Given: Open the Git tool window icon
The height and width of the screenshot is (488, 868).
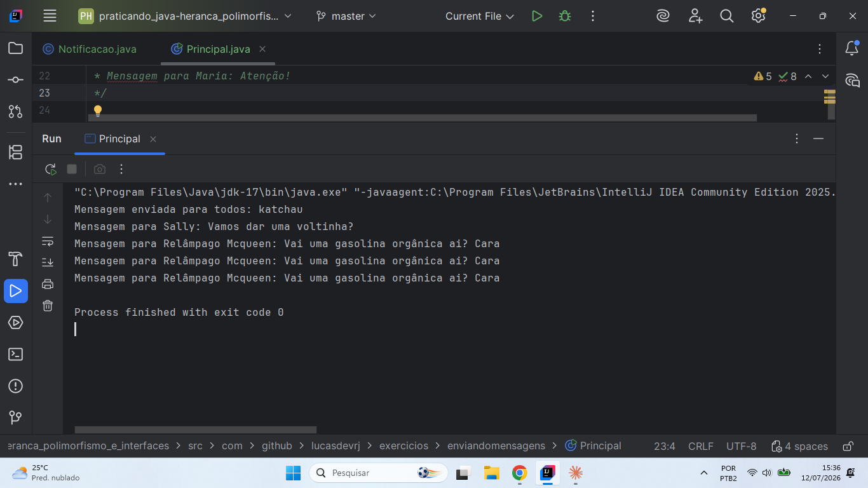Looking at the screenshot, I should click(16, 417).
